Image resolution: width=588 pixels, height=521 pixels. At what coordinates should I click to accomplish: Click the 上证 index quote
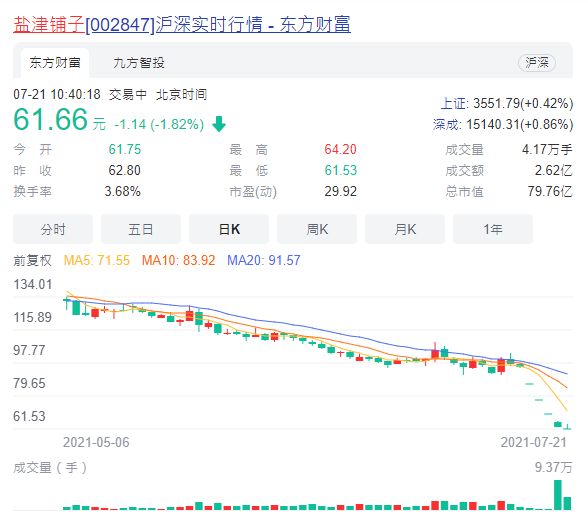pos(507,104)
